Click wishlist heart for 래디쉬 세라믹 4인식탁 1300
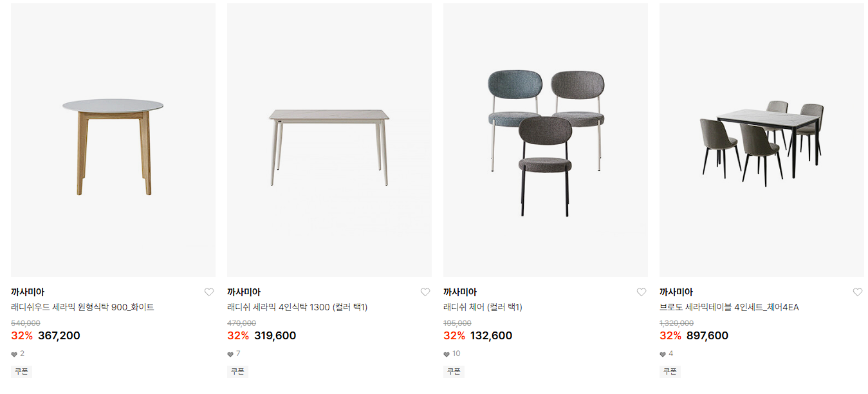 click(425, 292)
